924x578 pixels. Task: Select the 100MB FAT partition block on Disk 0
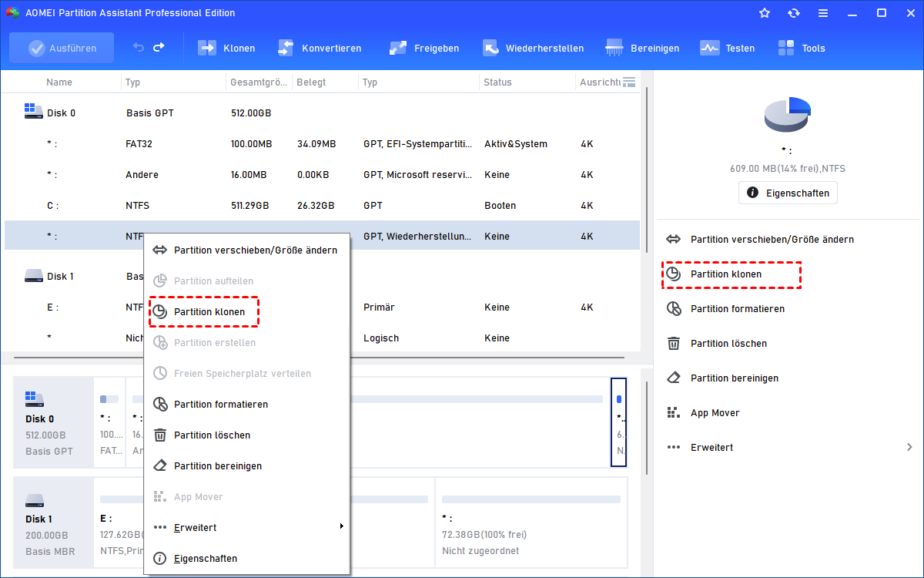point(109,422)
